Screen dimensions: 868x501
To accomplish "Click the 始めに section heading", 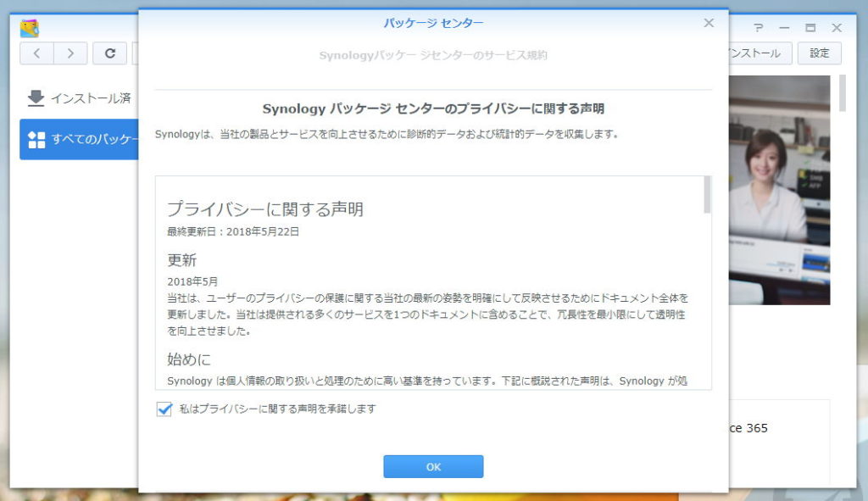I will 189,359.
